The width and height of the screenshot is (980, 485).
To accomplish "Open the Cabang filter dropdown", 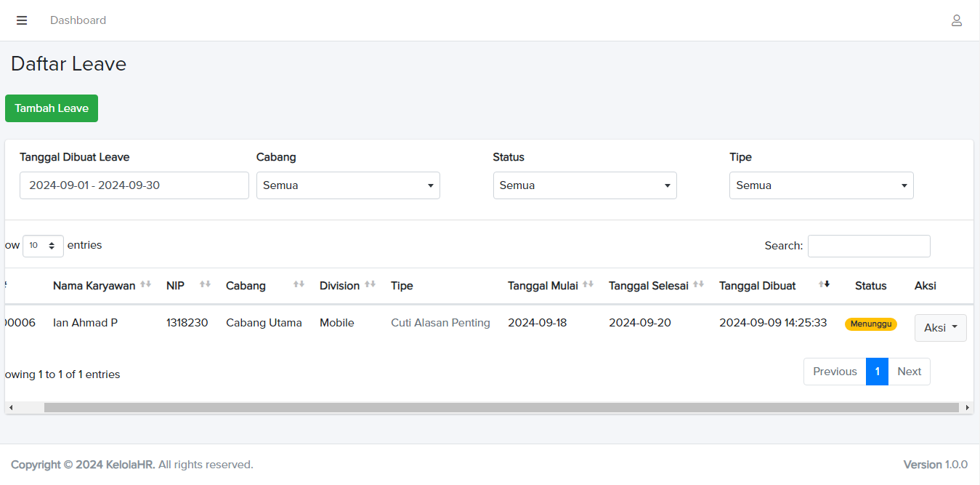I will [348, 185].
